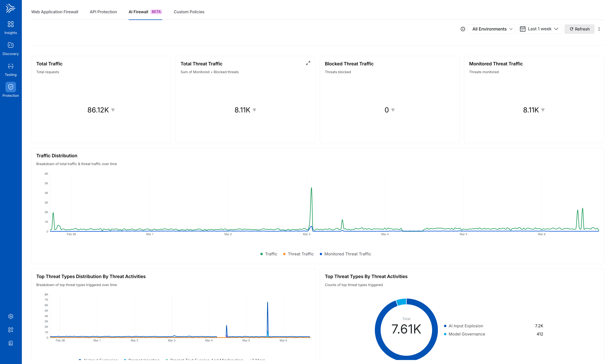Expand the Total Threat Traffic card
The height and width of the screenshot is (364, 612).
308,63
